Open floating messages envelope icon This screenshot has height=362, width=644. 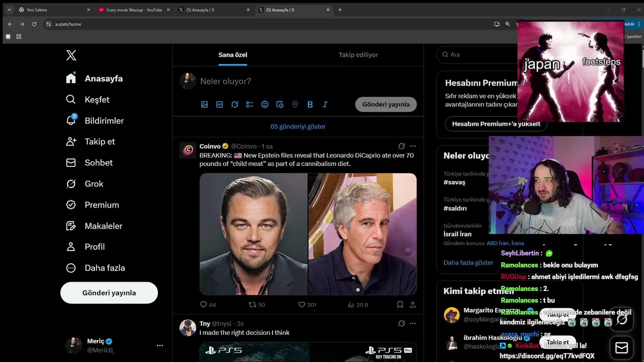pyautogui.click(x=621, y=348)
